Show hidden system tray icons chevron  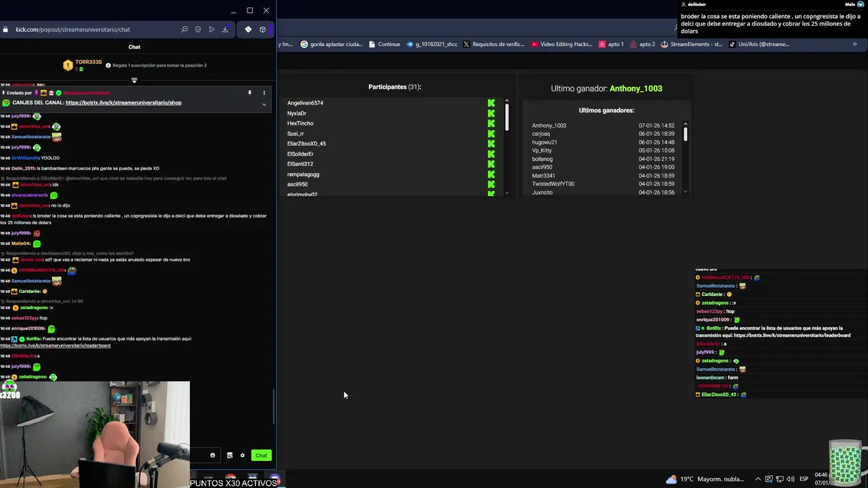point(758,479)
